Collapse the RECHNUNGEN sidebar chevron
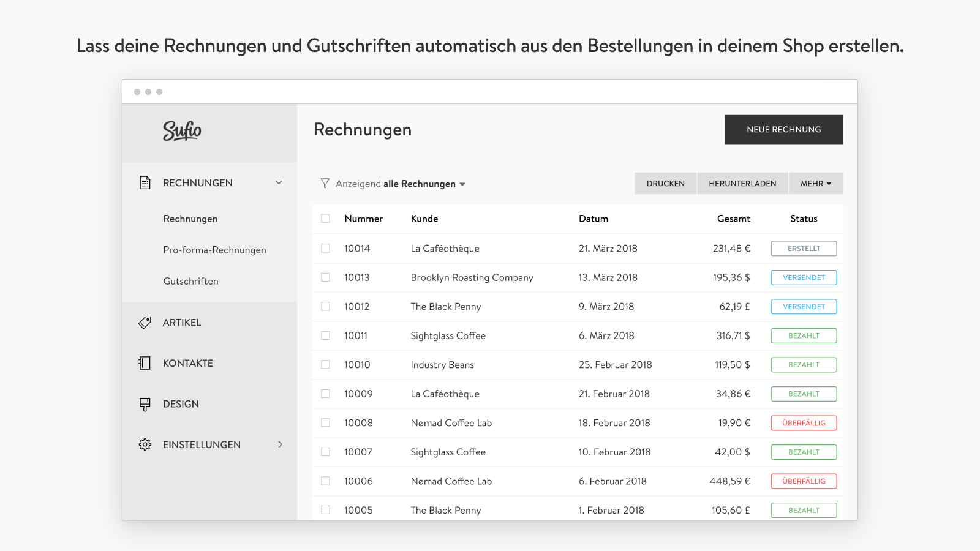Image resolution: width=980 pixels, height=551 pixels. (279, 182)
